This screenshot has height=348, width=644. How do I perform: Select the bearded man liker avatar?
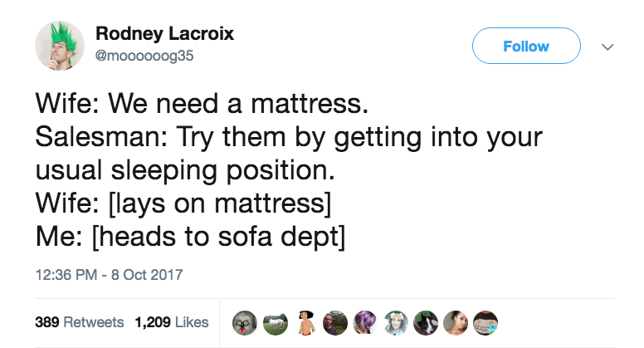tap(335, 322)
